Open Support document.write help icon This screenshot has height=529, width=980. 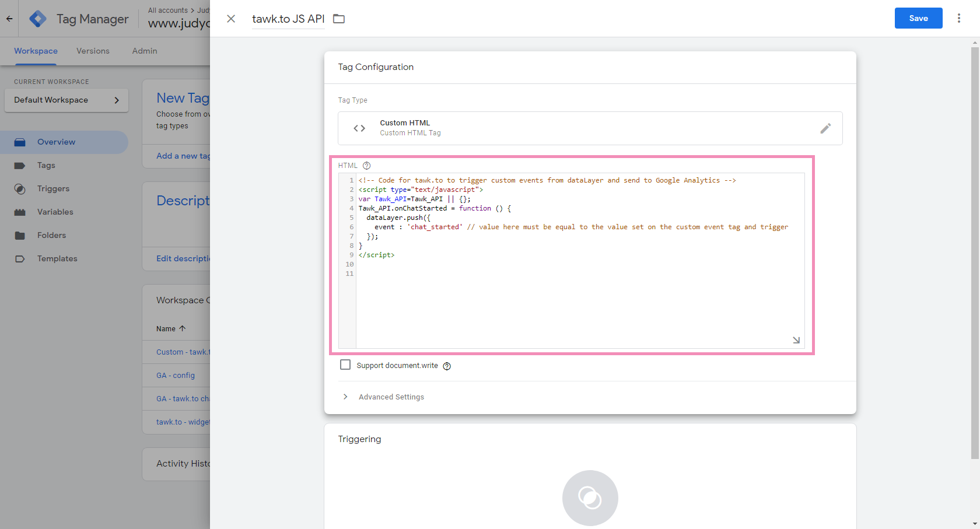[447, 366]
